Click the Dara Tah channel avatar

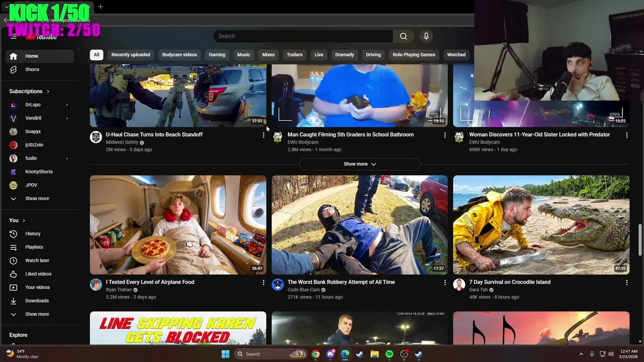[x=459, y=285]
